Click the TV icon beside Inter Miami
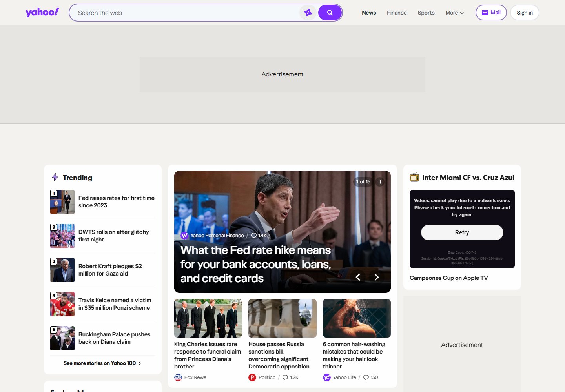This screenshot has width=565, height=392. 414,177
